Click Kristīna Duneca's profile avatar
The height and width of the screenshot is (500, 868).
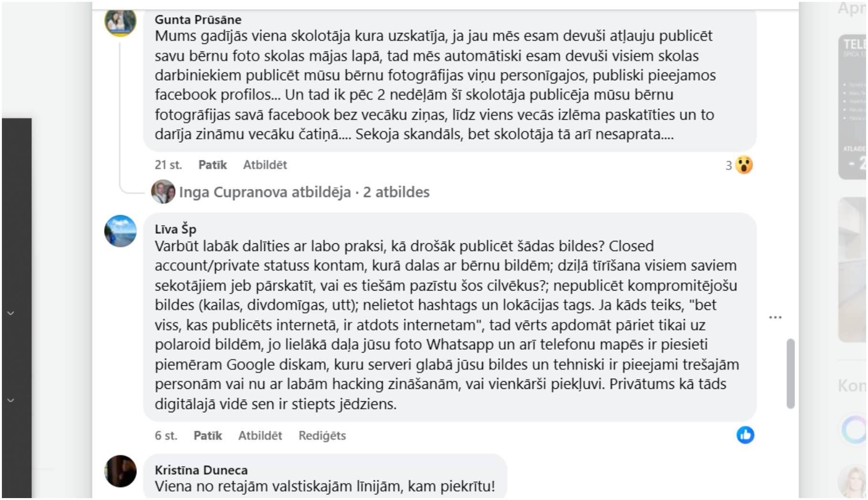point(120,471)
